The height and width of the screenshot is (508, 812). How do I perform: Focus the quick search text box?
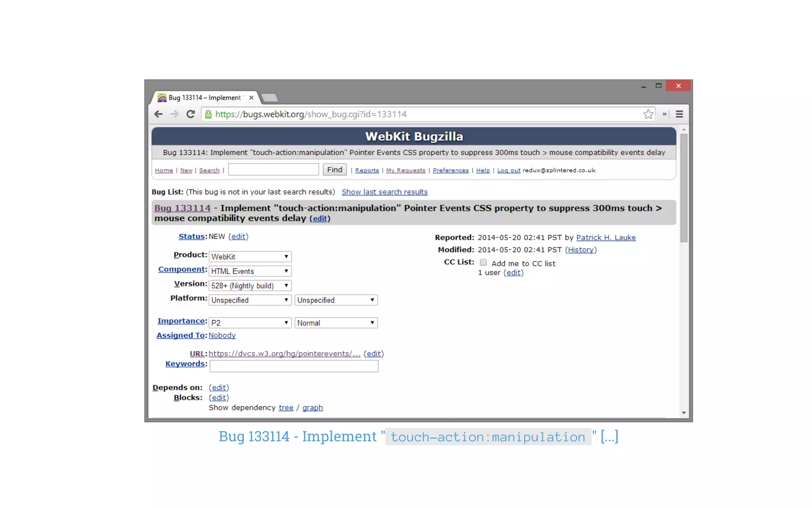(274, 169)
